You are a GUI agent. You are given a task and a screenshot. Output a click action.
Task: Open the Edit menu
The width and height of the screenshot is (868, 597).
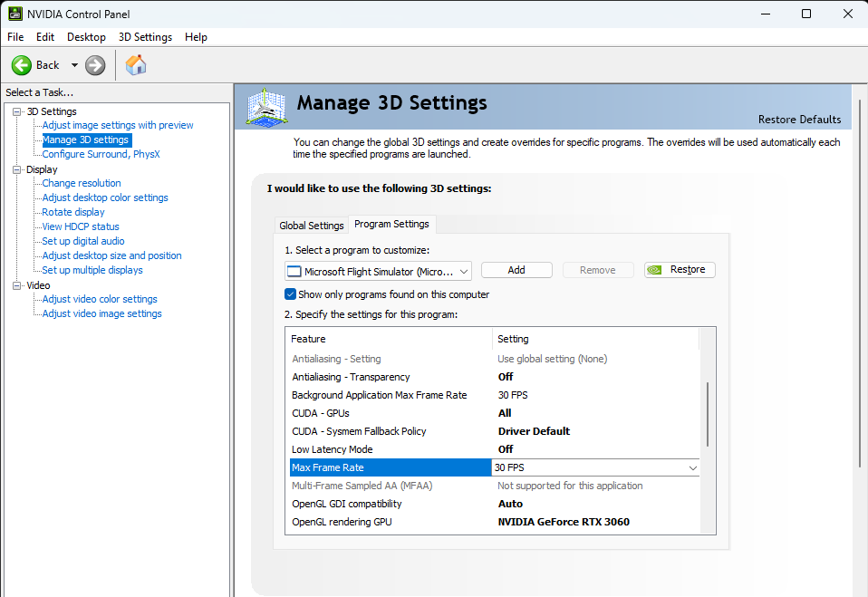[45, 37]
